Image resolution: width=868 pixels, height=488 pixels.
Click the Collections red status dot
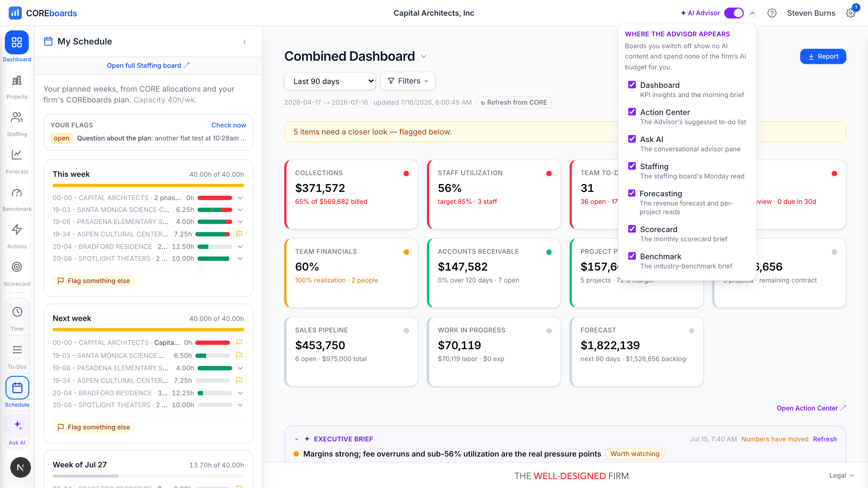406,174
